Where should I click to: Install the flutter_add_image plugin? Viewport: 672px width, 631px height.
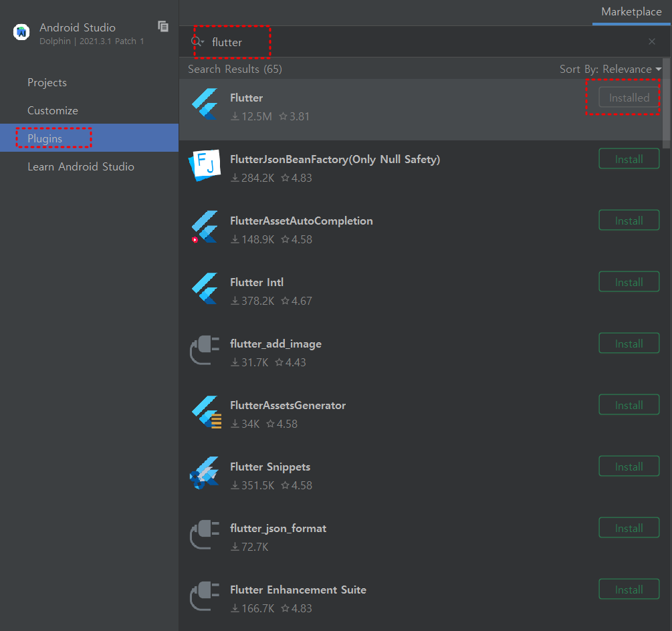(629, 344)
